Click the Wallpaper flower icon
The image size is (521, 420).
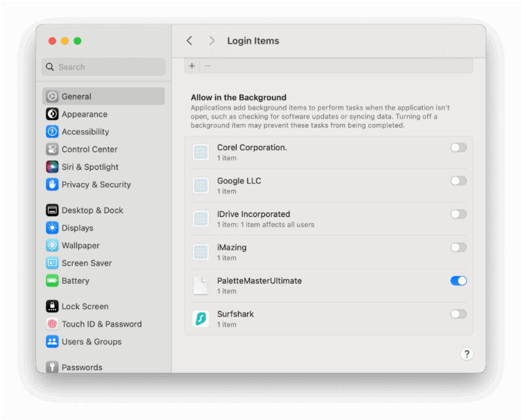tap(52, 245)
